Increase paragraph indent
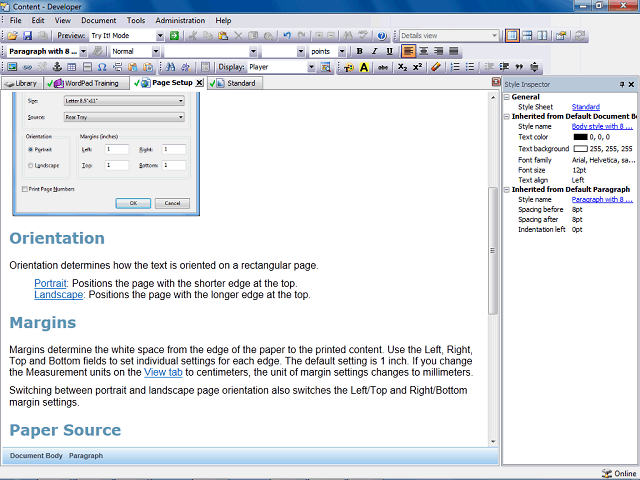640x480 pixels. 504,67
